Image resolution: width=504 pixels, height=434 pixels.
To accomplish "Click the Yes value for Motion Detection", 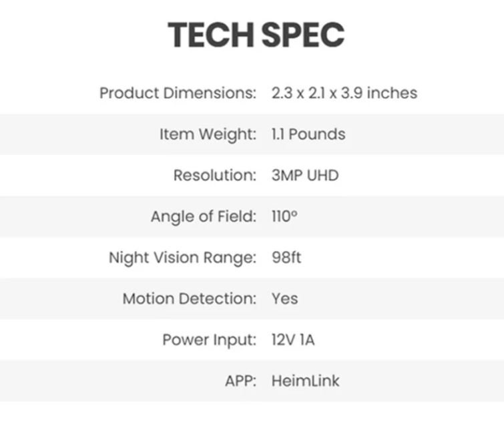I will (x=285, y=298).
